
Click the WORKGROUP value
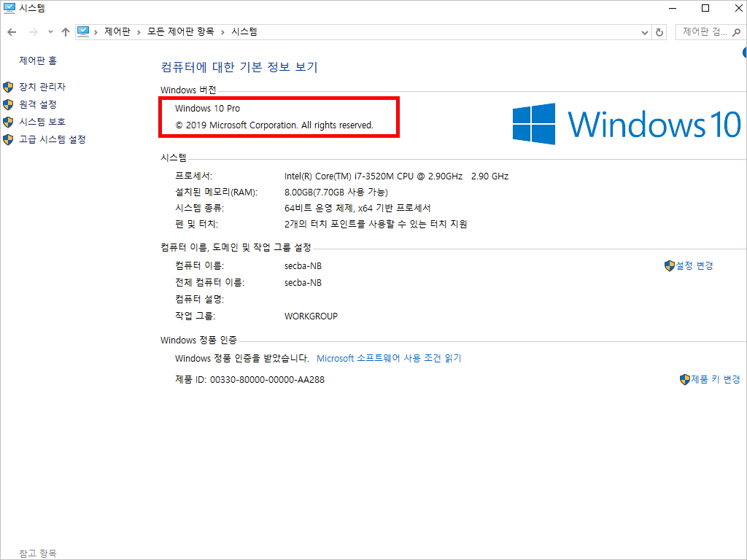pyautogui.click(x=311, y=316)
